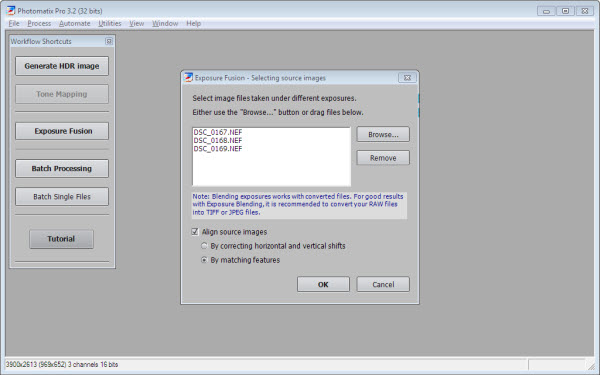Viewport: 600px width, 375px height.
Task: Click the Remove button
Action: tap(383, 158)
